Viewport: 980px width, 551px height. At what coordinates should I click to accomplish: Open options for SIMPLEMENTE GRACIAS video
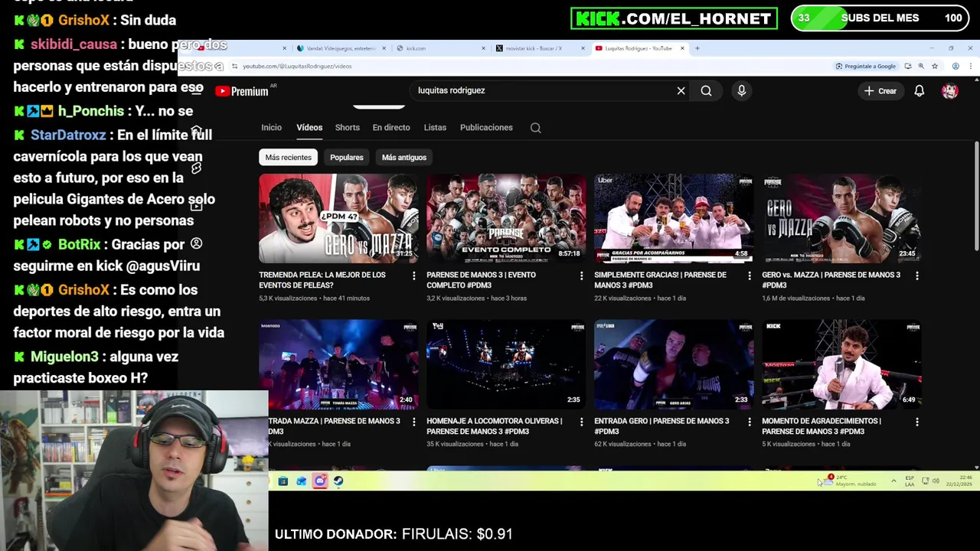click(749, 275)
